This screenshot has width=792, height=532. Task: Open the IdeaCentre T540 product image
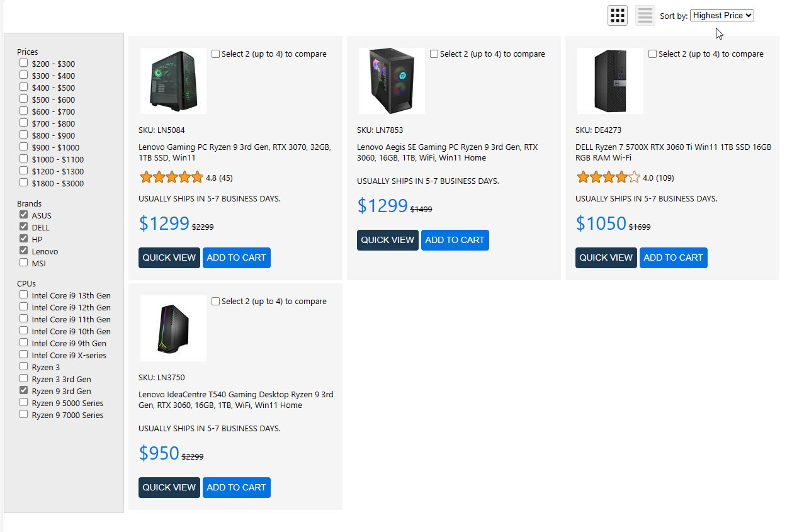[x=173, y=328]
